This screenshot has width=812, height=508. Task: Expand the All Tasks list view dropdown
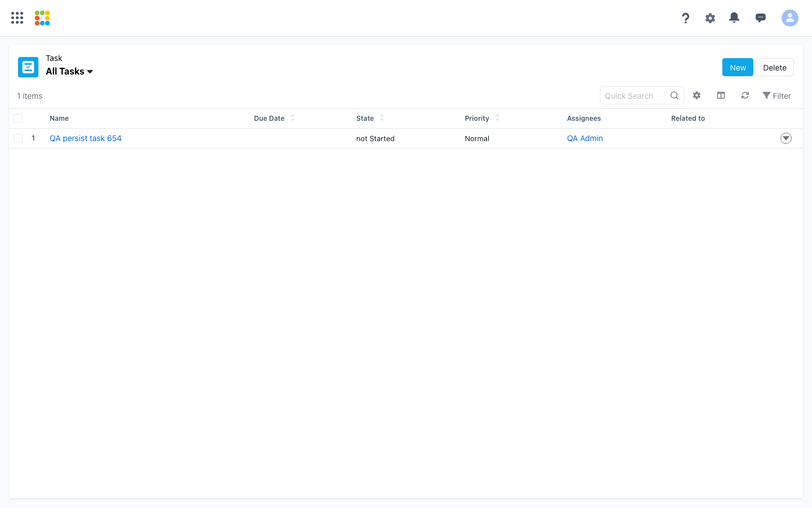coord(69,72)
